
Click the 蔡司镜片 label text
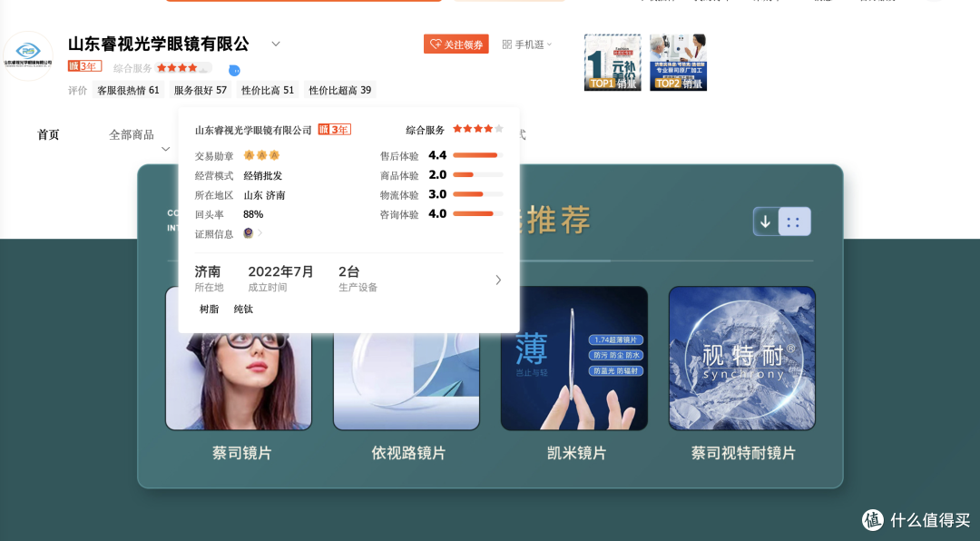point(242,453)
